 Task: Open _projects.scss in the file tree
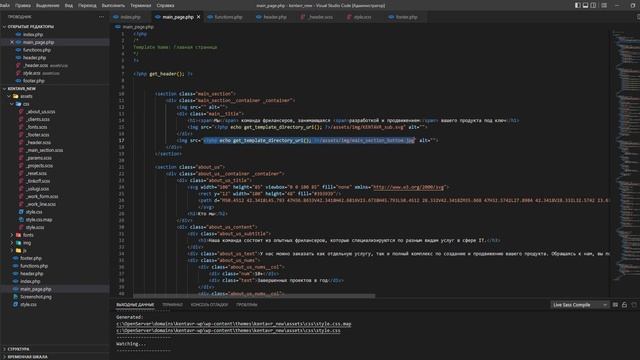40,166
